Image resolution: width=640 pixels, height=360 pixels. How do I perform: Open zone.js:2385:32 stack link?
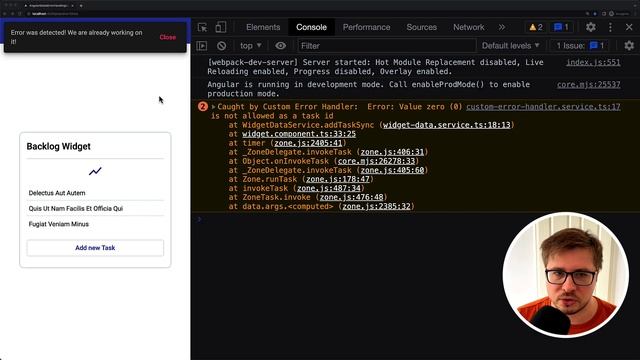click(376, 207)
